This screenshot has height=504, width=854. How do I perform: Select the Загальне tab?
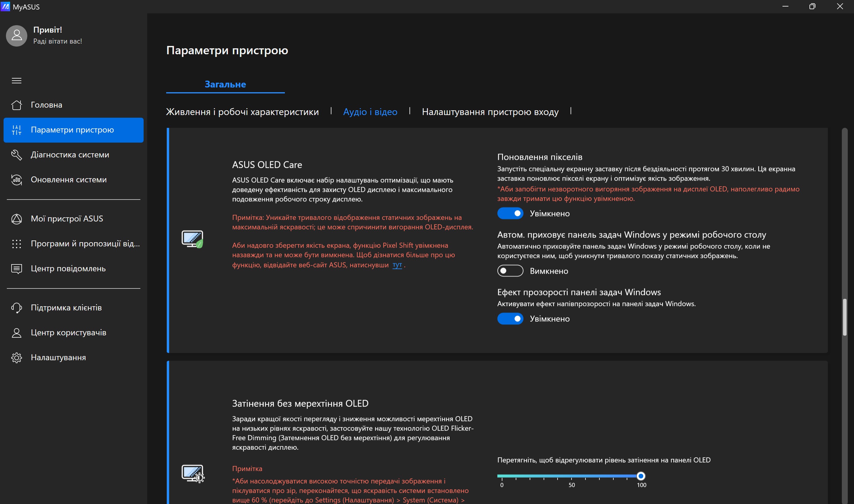pyautogui.click(x=225, y=84)
